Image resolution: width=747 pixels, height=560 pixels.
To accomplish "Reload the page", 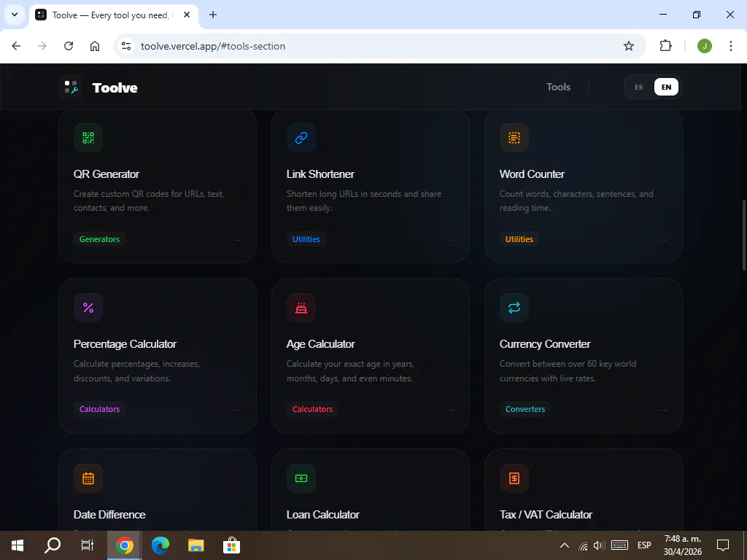I will (69, 46).
